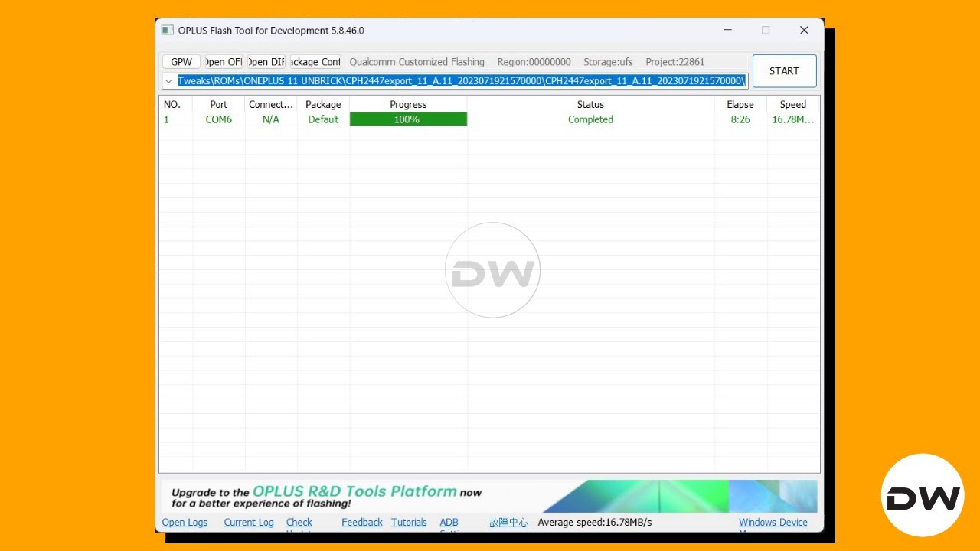
Task: Expand the firmware path dropdown arrow
Action: (x=168, y=81)
